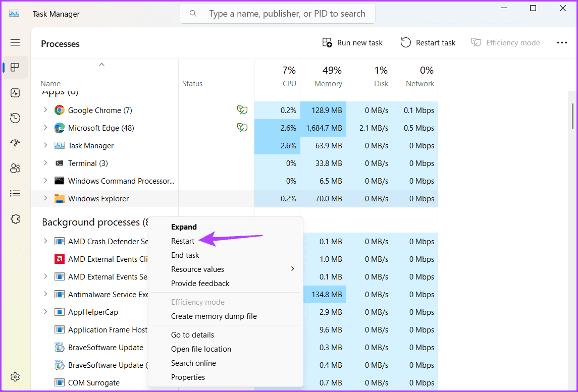Select Provide feedback in context menu
This screenshot has width=578, height=392.
226,284
